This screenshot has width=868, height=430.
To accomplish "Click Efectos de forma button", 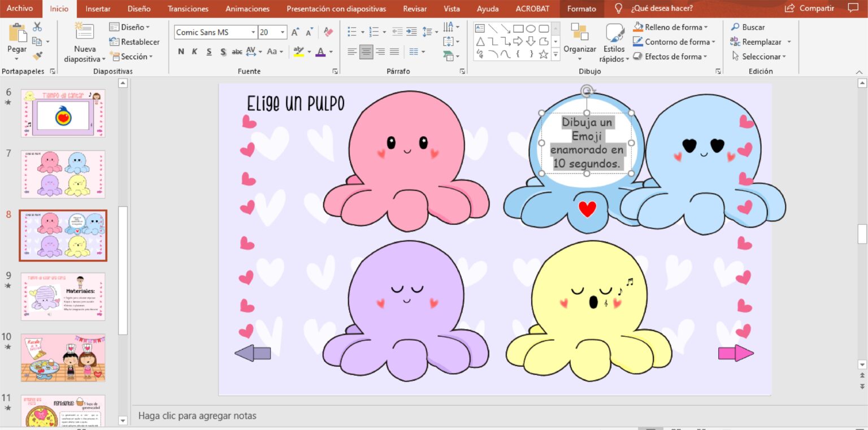I will (670, 57).
